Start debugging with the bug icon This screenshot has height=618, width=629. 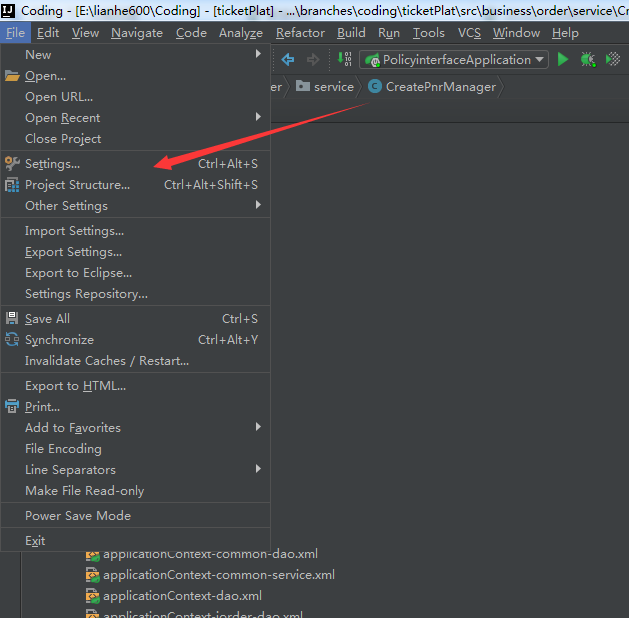(588, 60)
